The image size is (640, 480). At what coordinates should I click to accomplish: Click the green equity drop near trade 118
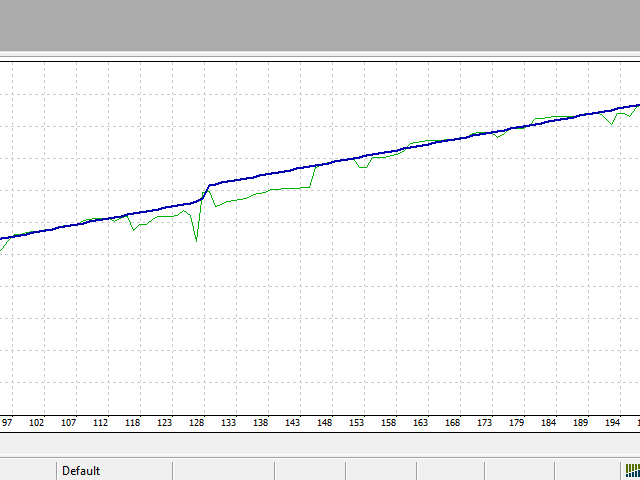pos(133,230)
